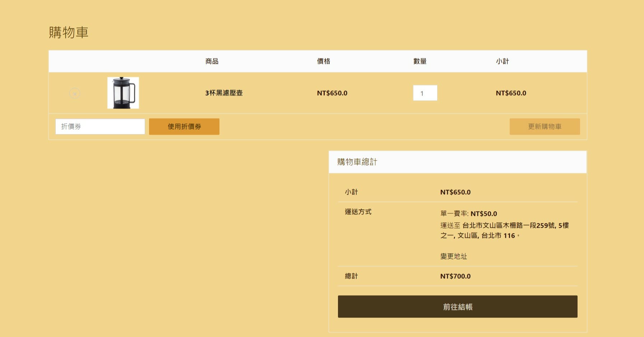
Task: Focus the quantity field showing 1
Action: pyautogui.click(x=425, y=93)
